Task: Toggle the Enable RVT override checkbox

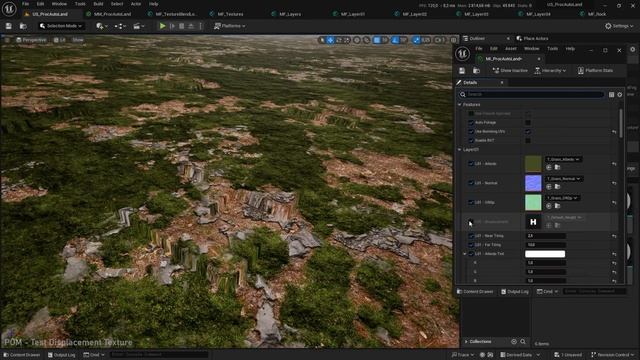Action: 471,140
